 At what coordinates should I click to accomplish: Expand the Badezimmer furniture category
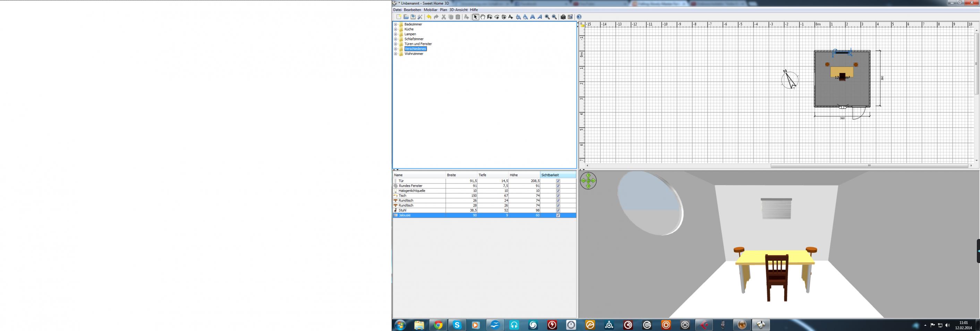[396, 24]
